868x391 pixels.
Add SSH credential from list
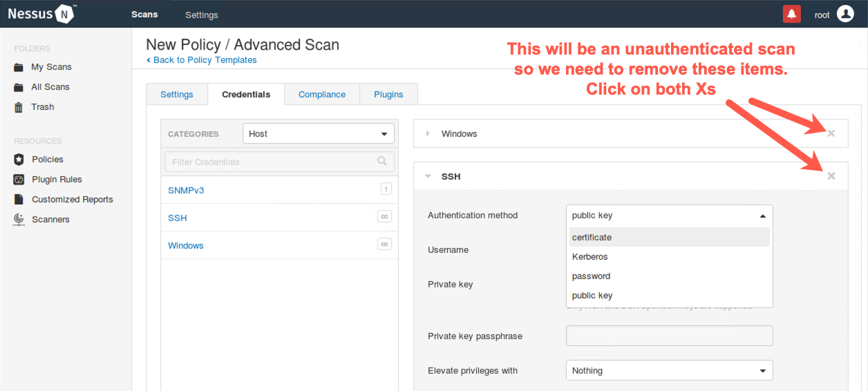[178, 218]
